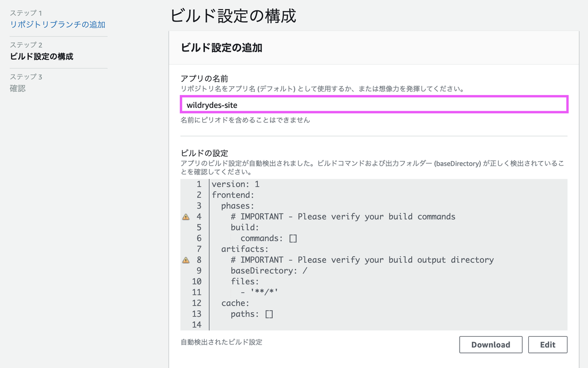Click the Edit button to modify build settings
Viewport: 588px width, 368px height.
point(547,344)
